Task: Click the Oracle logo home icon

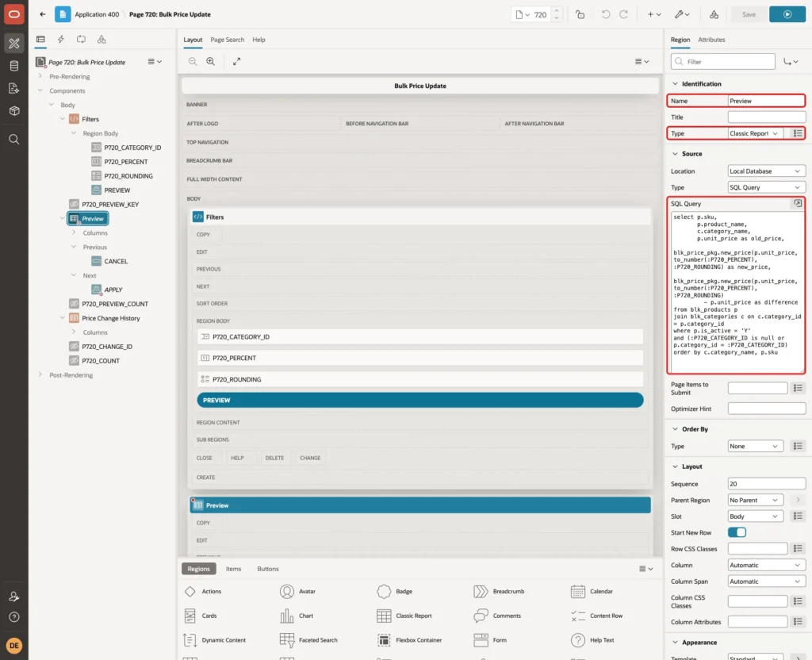Action: (14, 14)
